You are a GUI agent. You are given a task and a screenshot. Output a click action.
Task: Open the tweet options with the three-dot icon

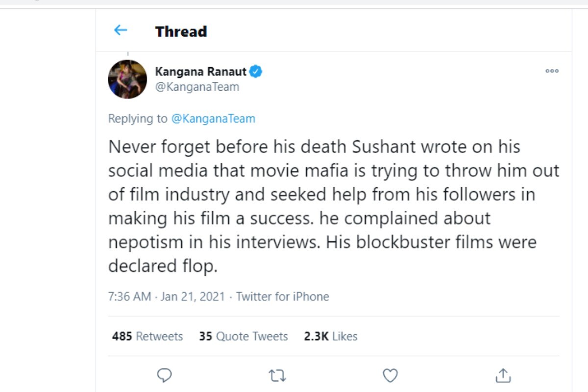(x=552, y=71)
